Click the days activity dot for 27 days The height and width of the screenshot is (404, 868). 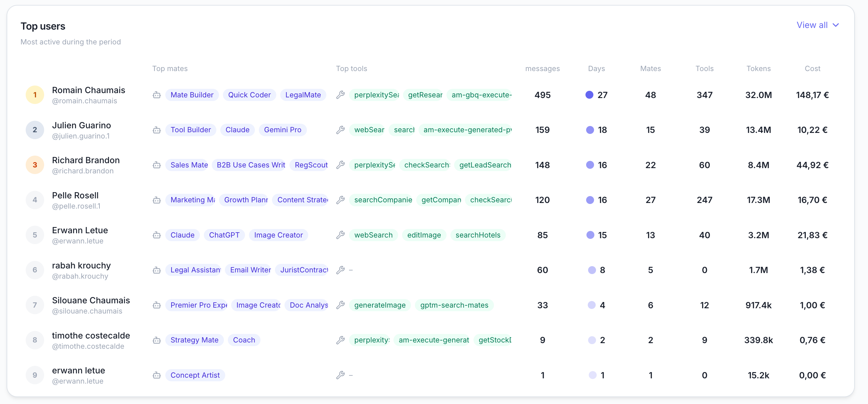pyautogui.click(x=589, y=95)
